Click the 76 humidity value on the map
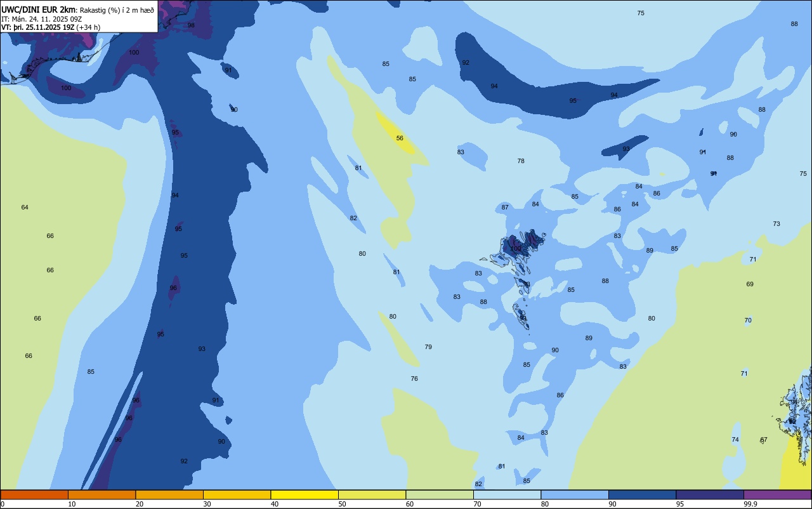Viewport: 812px width, 509px height. point(414,379)
